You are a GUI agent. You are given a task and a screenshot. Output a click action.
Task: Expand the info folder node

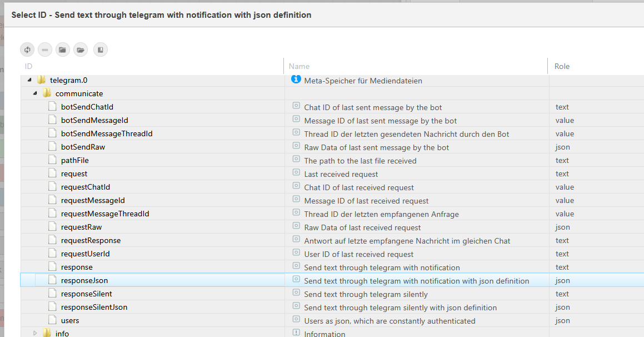click(x=34, y=333)
